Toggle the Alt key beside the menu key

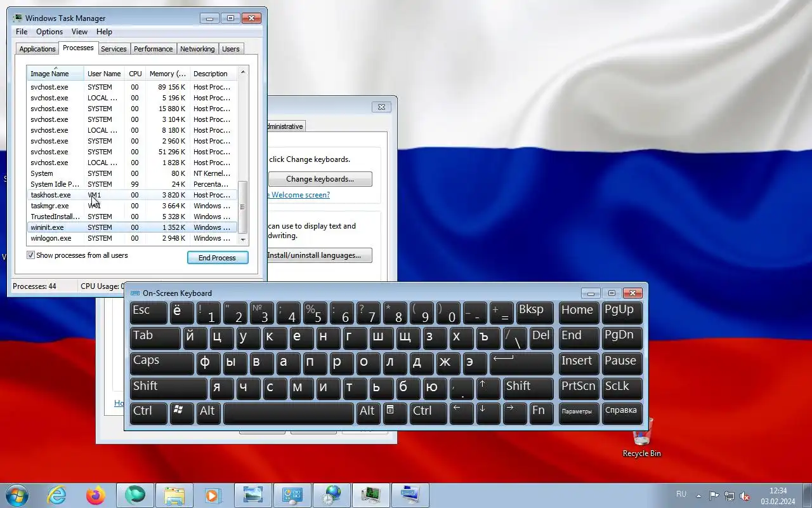367,413
